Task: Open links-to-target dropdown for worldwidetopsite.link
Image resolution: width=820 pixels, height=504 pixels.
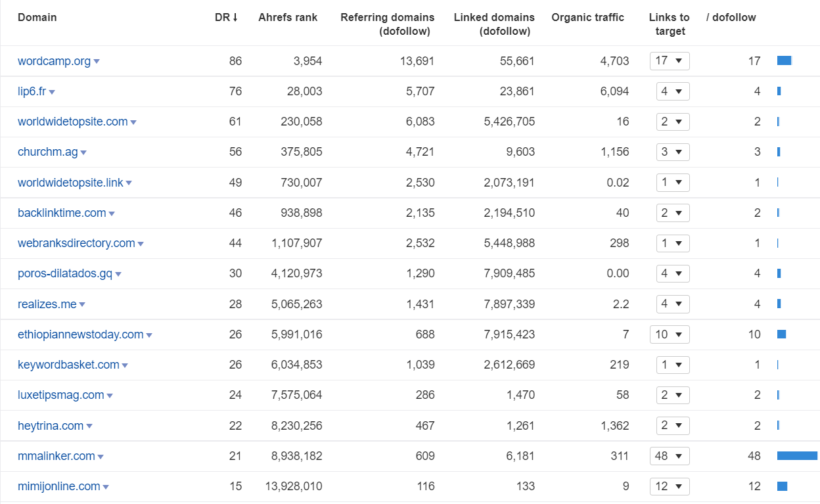Action: click(673, 183)
